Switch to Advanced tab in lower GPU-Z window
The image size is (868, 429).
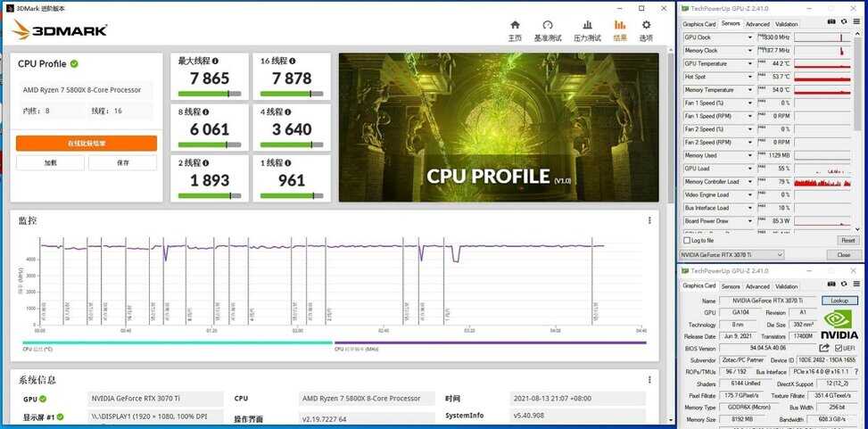[757, 286]
